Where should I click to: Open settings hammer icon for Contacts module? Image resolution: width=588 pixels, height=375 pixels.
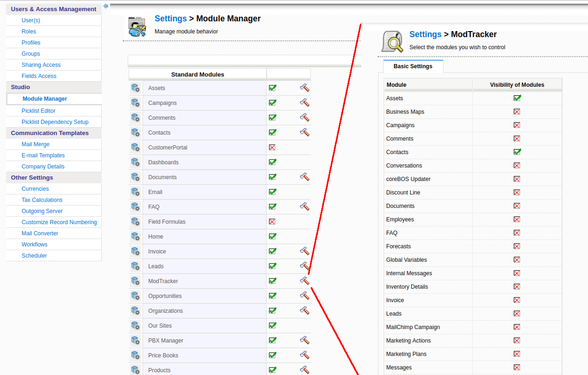(x=305, y=132)
